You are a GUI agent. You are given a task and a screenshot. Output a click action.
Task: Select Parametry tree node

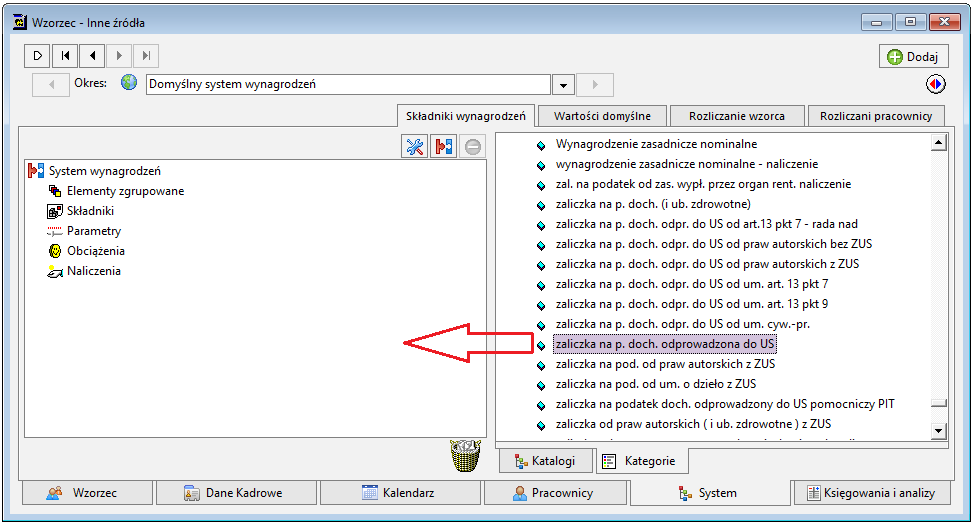pyautogui.click(x=94, y=230)
